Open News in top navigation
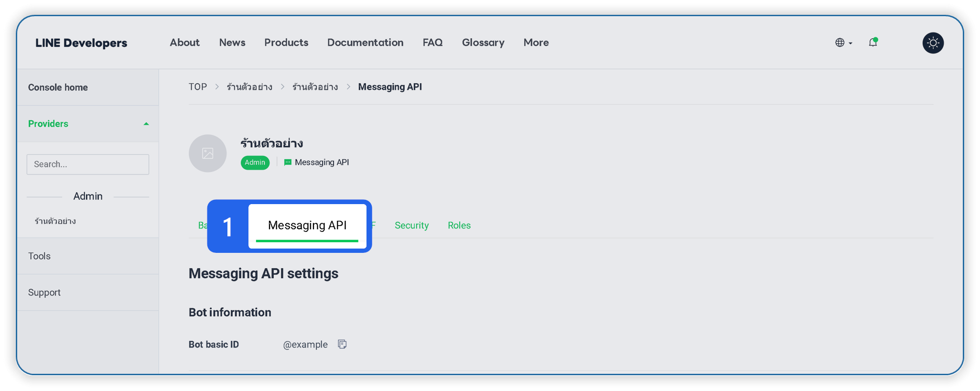Image resolution: width=980 pixels, height=391 pixels. click(232, 43)
